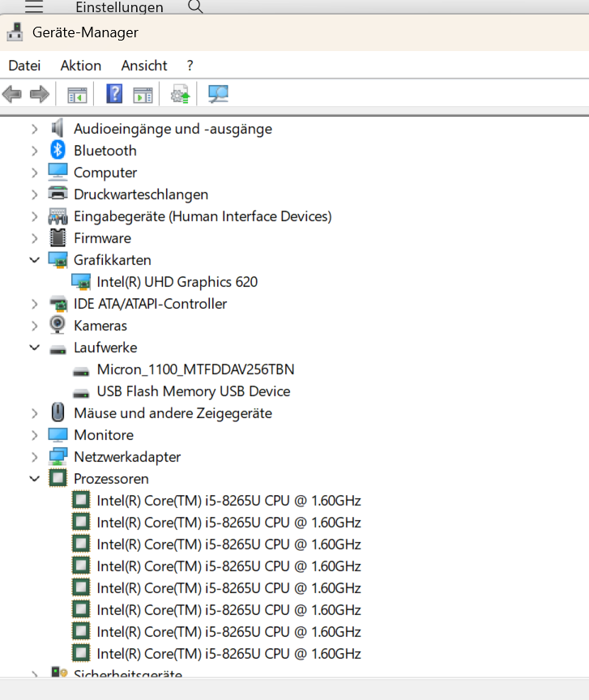
Task: Click the Laufwerke drive icon
Action: click(58, 349)
